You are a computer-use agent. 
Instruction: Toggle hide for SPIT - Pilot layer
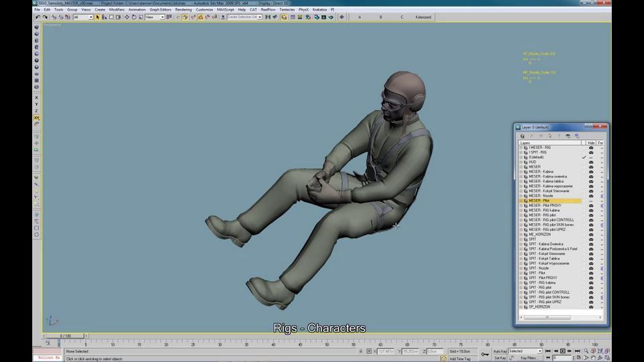591,273
